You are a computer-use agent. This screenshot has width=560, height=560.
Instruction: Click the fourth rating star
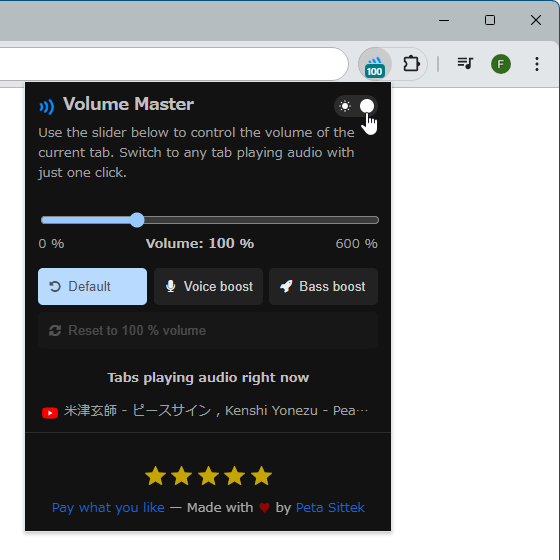(235, 476)
